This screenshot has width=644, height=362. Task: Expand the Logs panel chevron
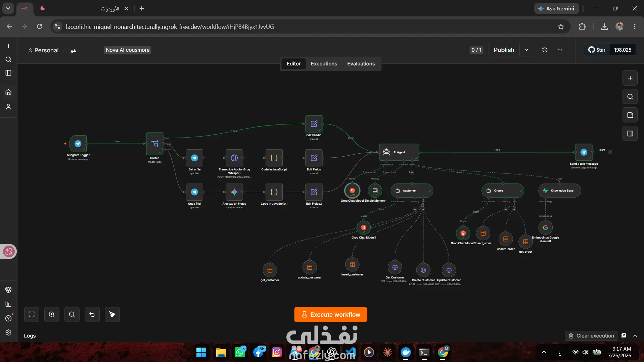coord(635,336)
